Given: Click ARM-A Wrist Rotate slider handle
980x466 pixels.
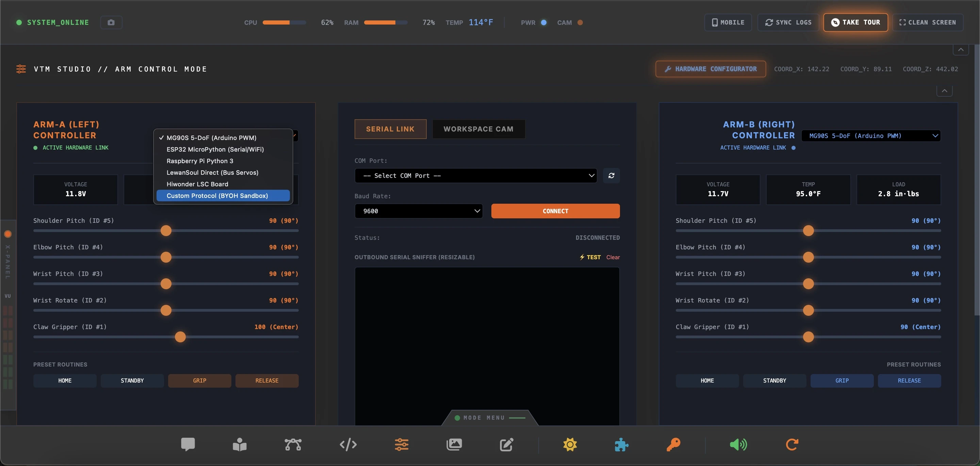Looking at the screenshot, I should [x=166, y=310].
